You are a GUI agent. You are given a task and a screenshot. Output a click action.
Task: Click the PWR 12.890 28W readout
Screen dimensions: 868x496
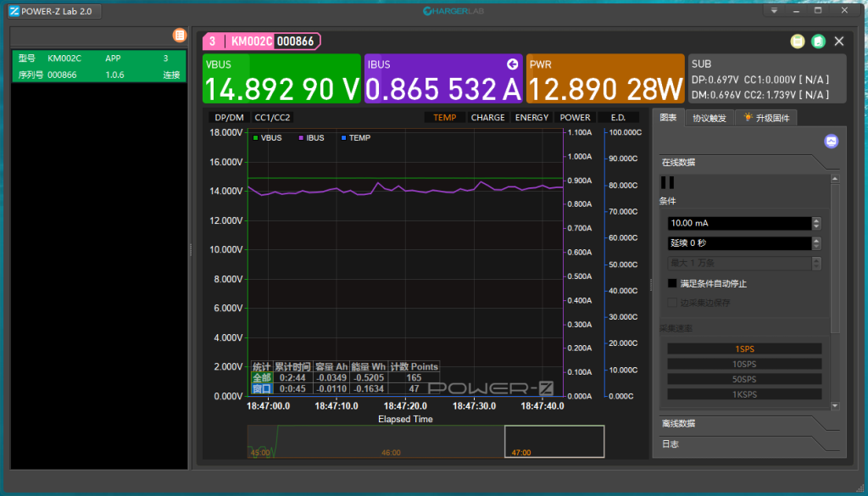605,89
